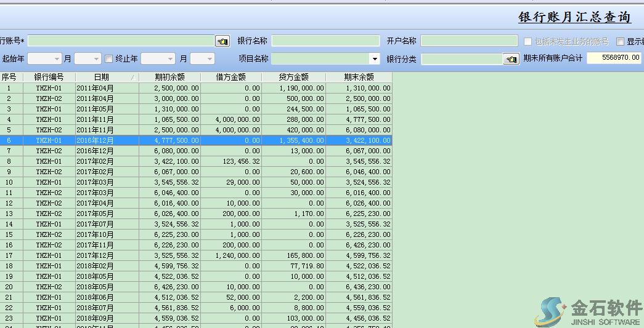The width and height of the screenshot is (644, 328).
Task: Toggle the partially visible 显示 checkbox at right
Action: [x=621, y=41]
